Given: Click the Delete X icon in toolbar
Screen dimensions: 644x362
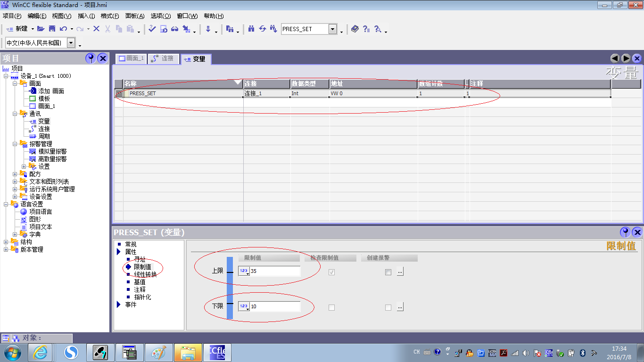Looking at the screenshot, I should click(x=96, y=29).
